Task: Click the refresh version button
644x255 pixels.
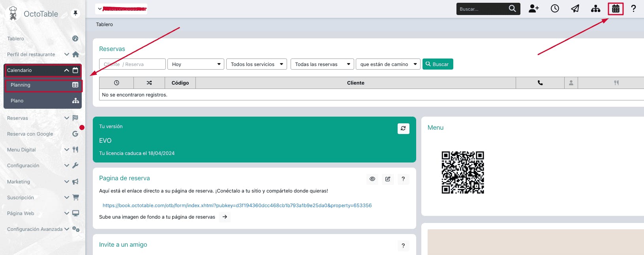Action: click(x=403, y=128)
